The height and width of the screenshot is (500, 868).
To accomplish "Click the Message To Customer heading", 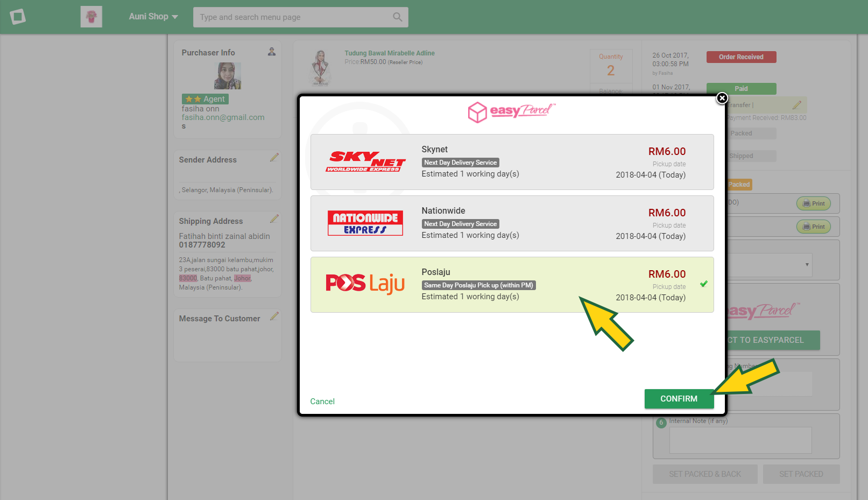I will click(x=220, y=319).
